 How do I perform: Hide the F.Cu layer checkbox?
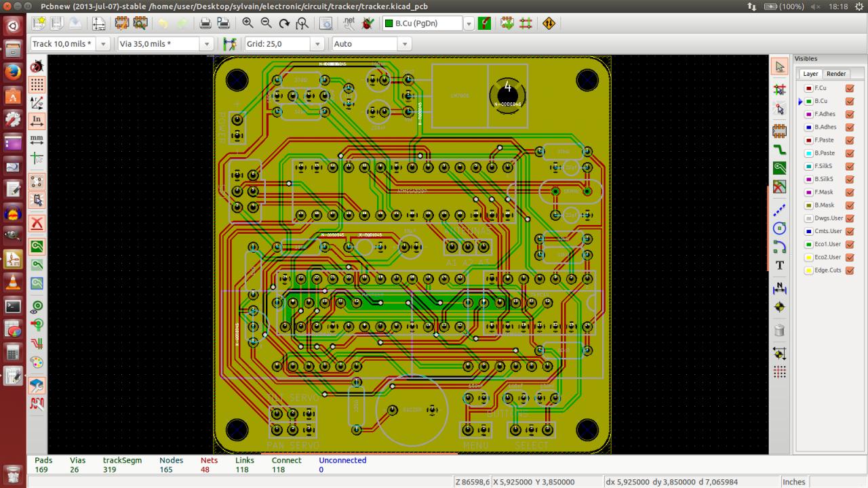pyautogui.click(x=850, y=88)
